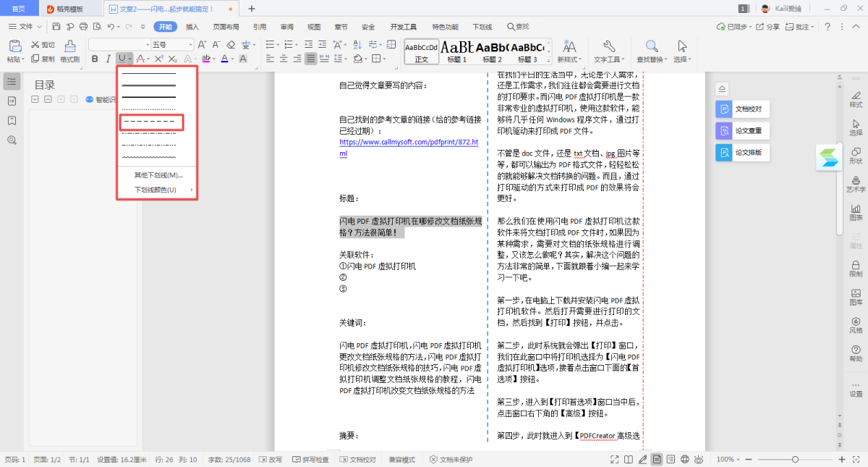868x467 pixels.
Task: Open the callmysoft.com hyperlink in document
Action: [409, 143]
